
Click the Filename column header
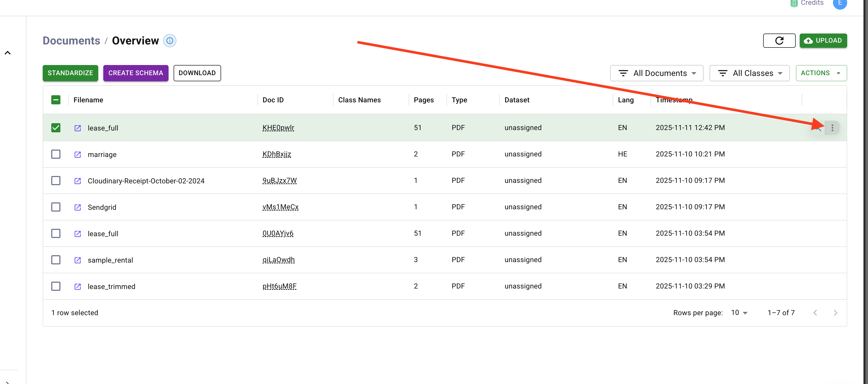point(88,100)
